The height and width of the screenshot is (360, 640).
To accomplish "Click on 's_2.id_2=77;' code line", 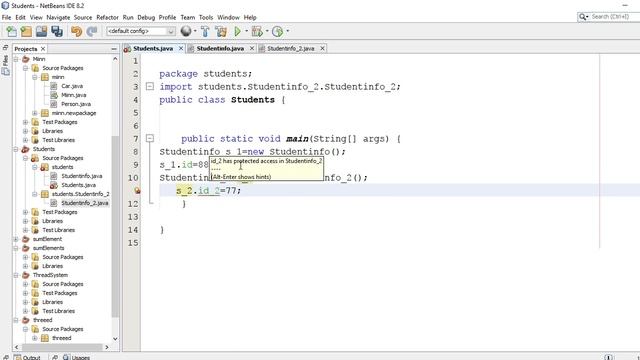I will tap(209, 191).
